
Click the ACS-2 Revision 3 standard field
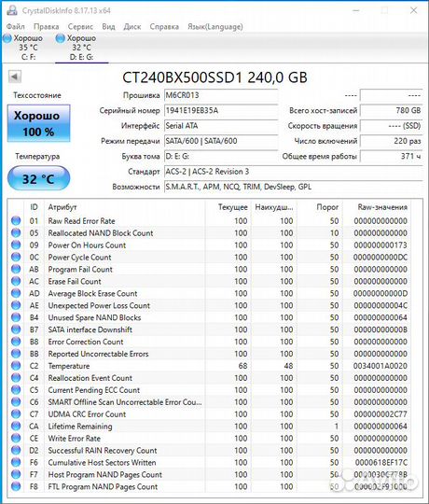click(x=293, y=172)
